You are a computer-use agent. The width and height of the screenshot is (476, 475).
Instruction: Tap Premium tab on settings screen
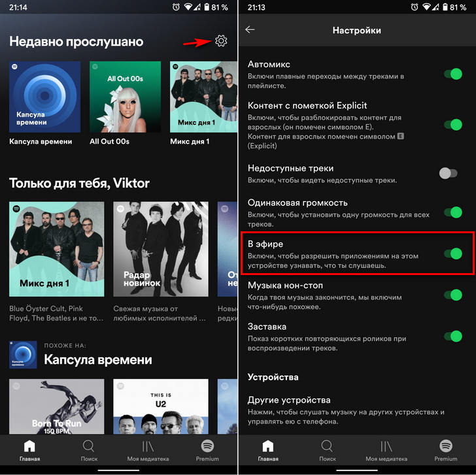click(446, 451)
